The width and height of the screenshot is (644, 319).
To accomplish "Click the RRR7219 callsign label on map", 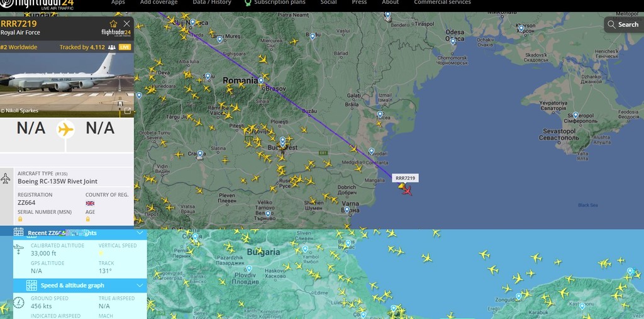I will 405,178.
